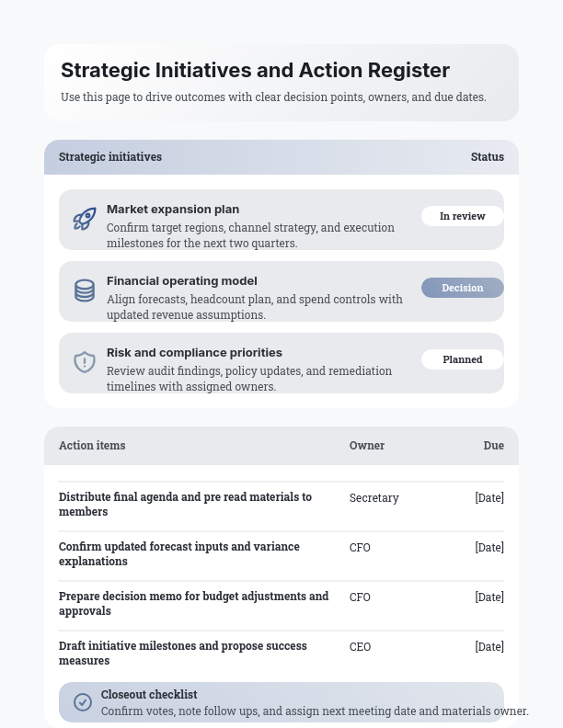Click the date field for Secretary's task
The width and height of the screenshot is (563, 728).
pos(489,498)
